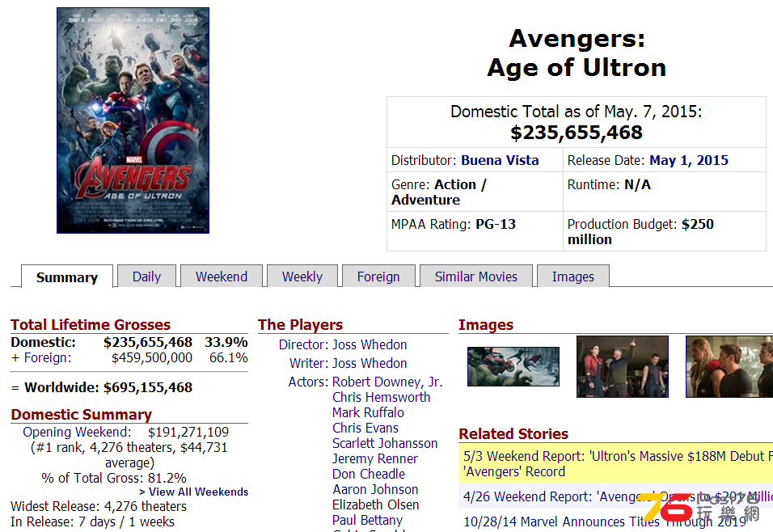Click Joss Whedon in the Writer row
The image size is (773, 532).
(370, 363)
